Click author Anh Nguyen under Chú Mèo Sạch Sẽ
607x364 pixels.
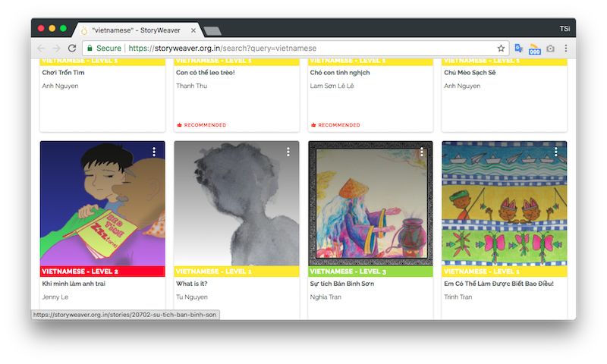pos(462,86)
